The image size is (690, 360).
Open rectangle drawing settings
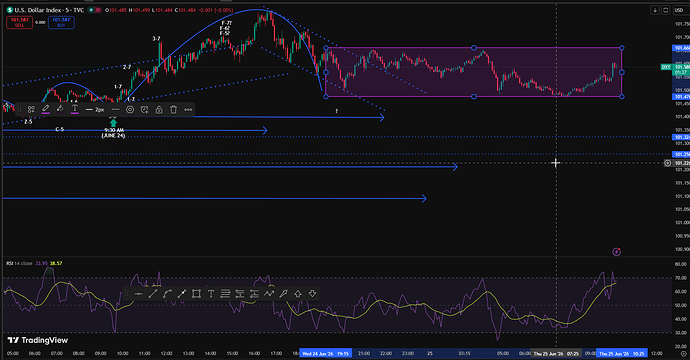[x=130, y=110]
